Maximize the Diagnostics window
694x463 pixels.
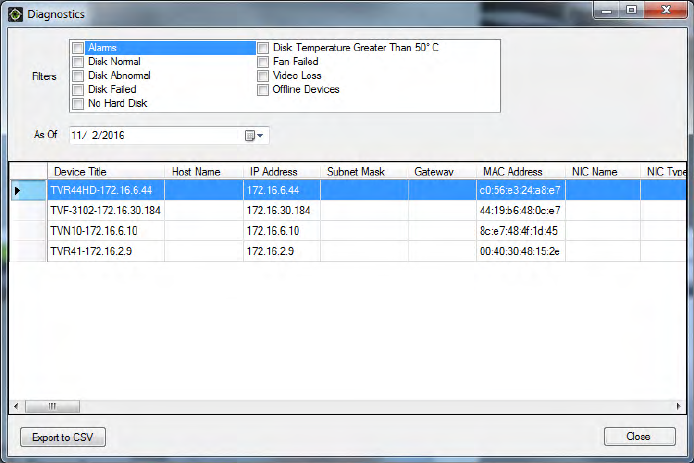coord(632,10)
